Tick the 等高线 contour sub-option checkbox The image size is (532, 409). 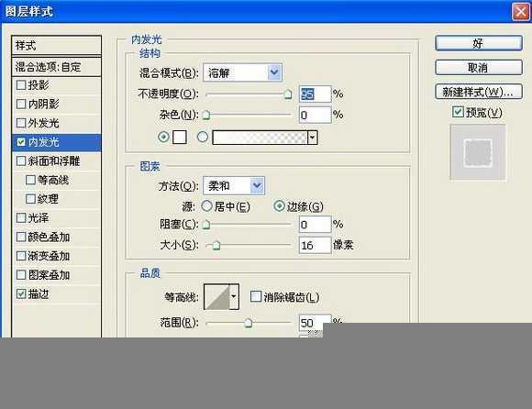(30, 180)
